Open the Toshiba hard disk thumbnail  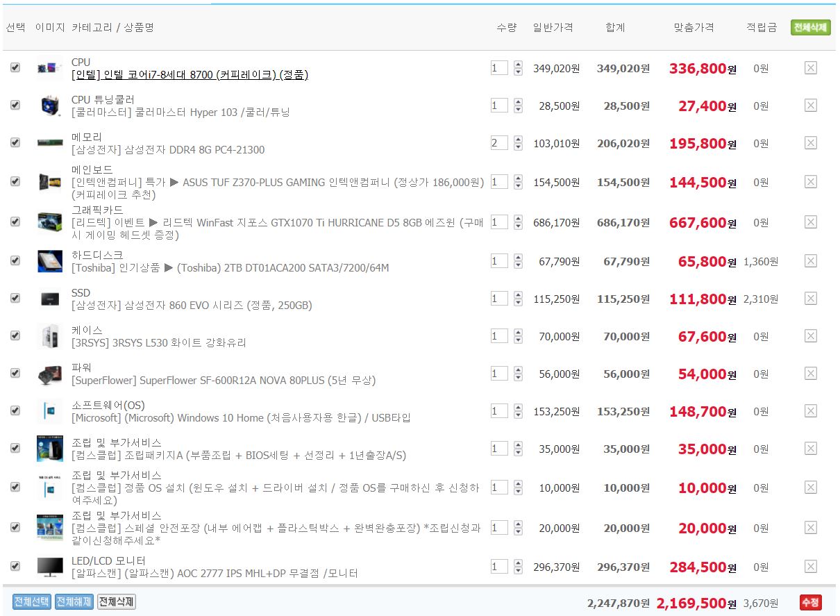click(50, 261)
